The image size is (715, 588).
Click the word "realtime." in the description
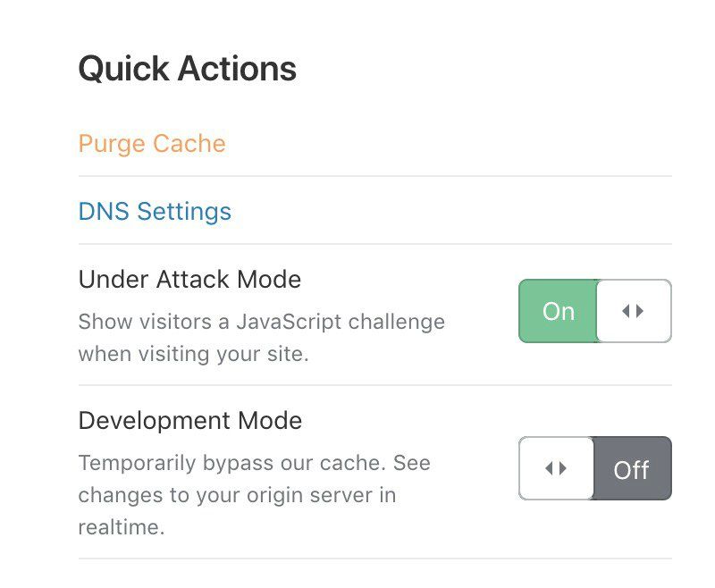coord(122,527)
